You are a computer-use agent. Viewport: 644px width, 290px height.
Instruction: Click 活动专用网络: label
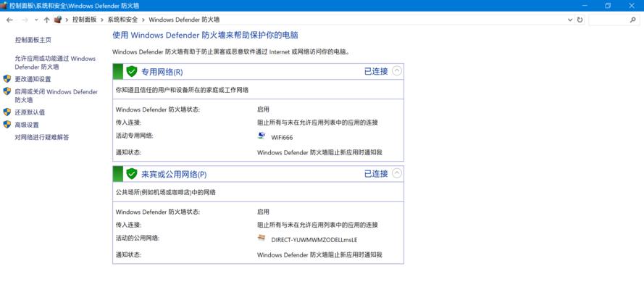pos(135,136)
